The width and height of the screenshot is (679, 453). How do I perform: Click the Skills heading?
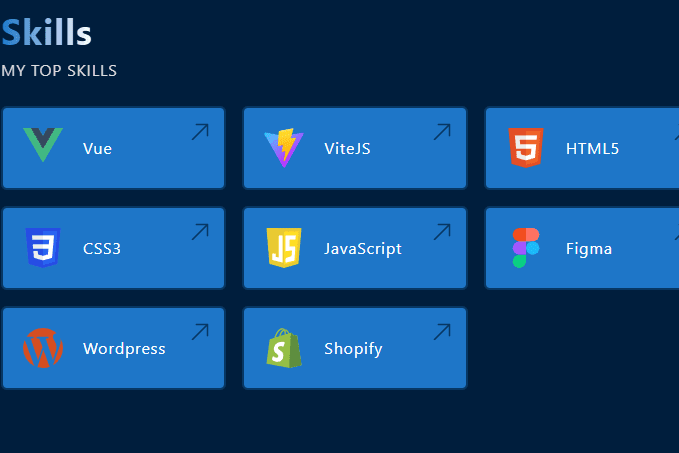(46, 32)
